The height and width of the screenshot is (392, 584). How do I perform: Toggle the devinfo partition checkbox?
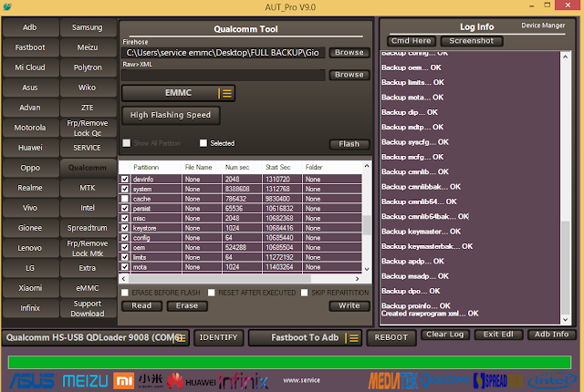(x=125, y=180)
